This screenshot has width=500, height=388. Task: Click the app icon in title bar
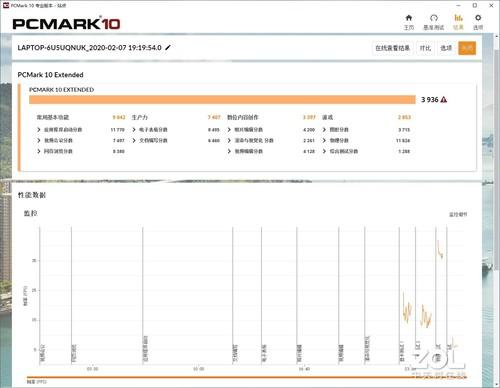[x=6, y=5]
